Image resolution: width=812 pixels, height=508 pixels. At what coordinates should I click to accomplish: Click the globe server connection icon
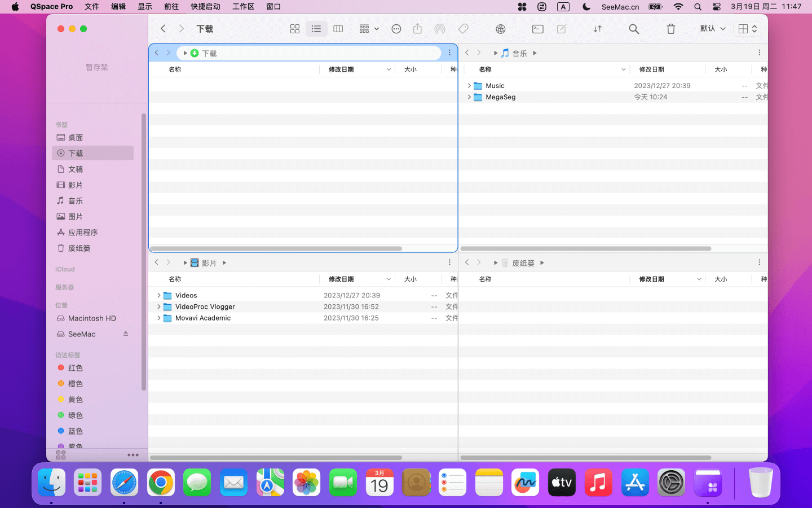click(500, 29)
